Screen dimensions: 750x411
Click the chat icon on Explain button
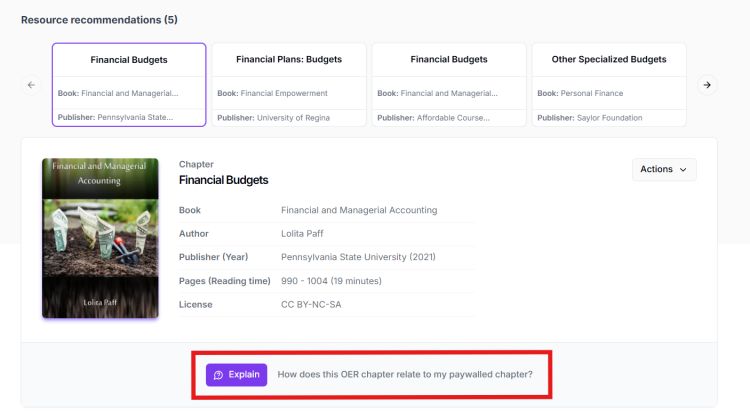coord(218,375)
